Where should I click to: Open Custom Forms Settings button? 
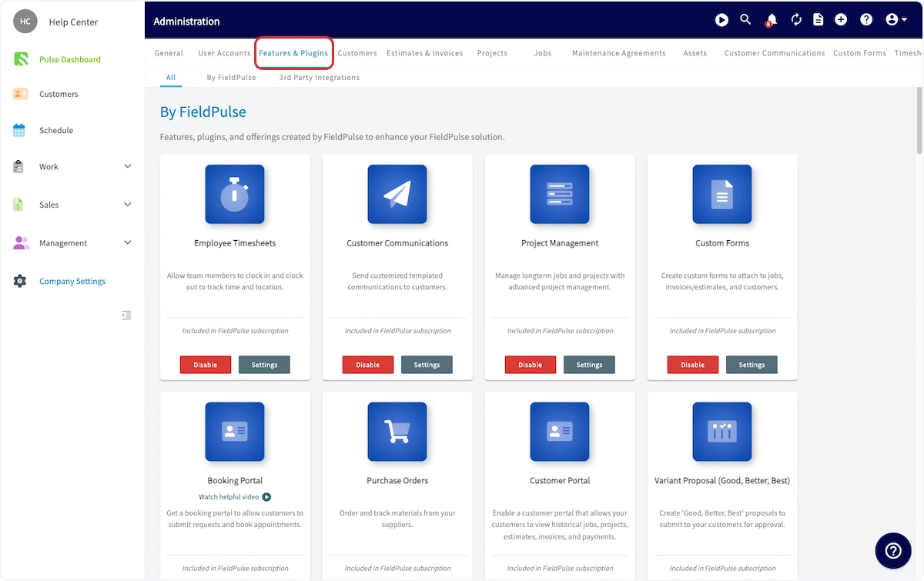pyautogui.click(x=752, y=365)
